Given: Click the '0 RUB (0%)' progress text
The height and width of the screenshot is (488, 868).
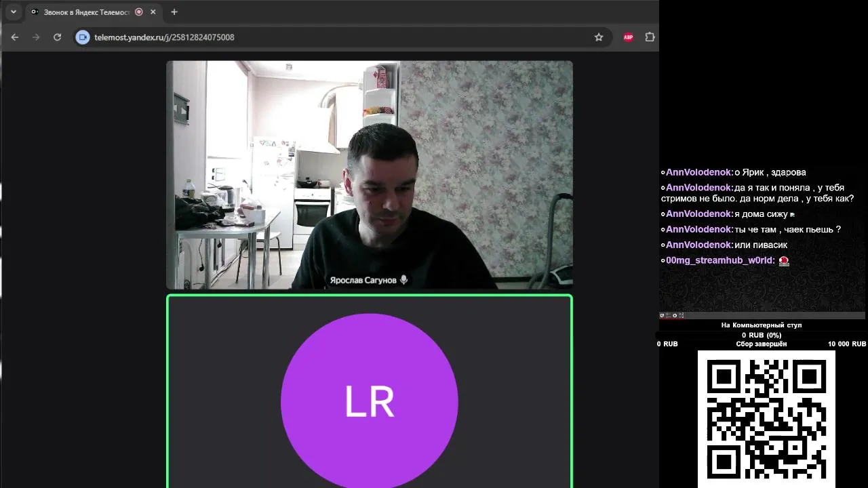Looking at the screenshot, I should [x=762, y=335].
